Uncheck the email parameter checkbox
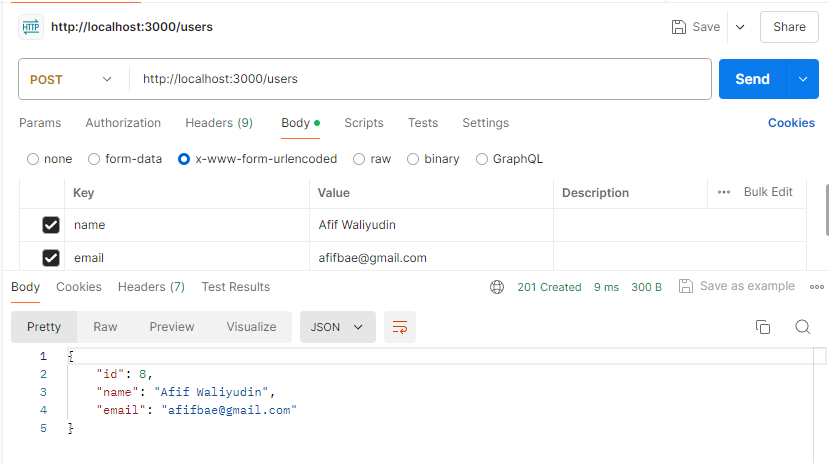Image resolution: width=829 pixels, height=463 pixels. (51, 258)
